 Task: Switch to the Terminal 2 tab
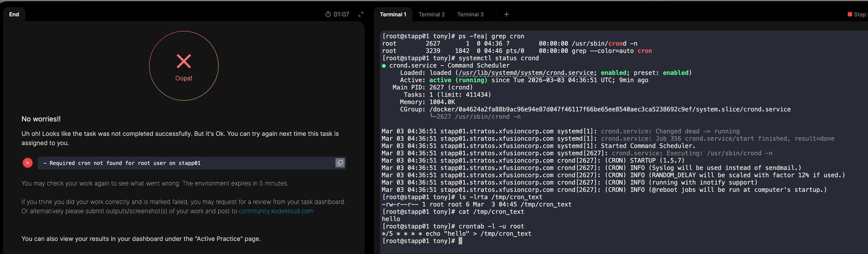431,14
